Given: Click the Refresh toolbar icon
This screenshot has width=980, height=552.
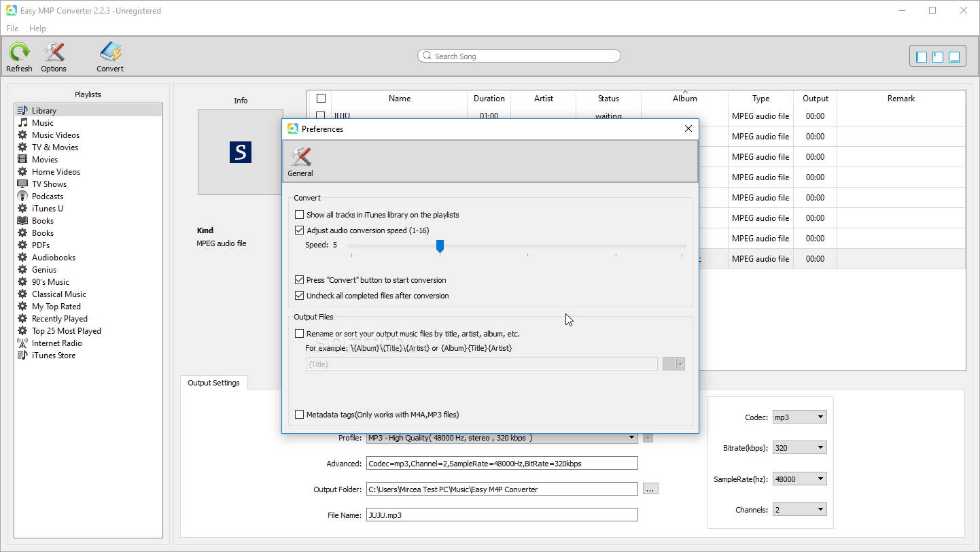Looking at the screenshot, I should pyautogui.click(x=19, y=57).
